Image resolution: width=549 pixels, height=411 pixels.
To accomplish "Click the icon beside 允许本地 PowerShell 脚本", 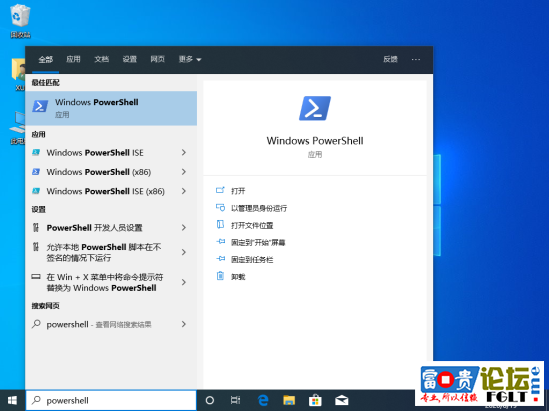I will point(36,247).
